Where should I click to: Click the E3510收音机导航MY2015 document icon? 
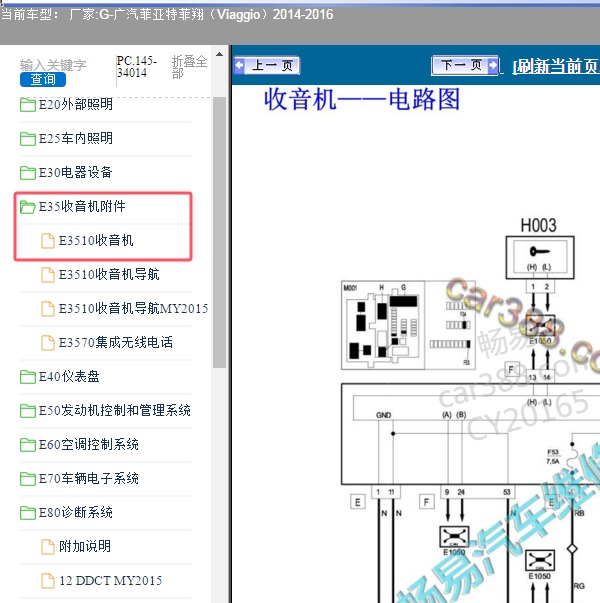pos(48,309)
